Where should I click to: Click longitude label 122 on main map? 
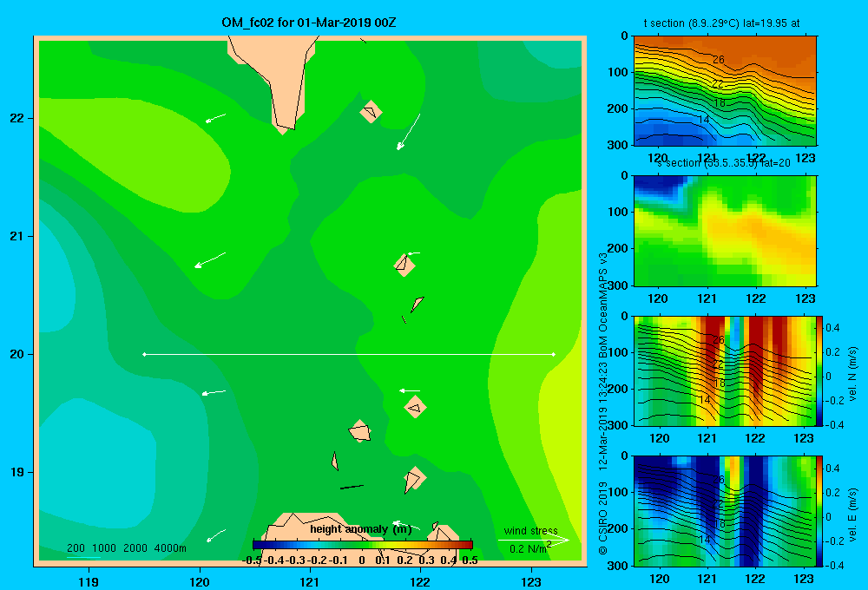pyautogui.click(x=420, y=581)
